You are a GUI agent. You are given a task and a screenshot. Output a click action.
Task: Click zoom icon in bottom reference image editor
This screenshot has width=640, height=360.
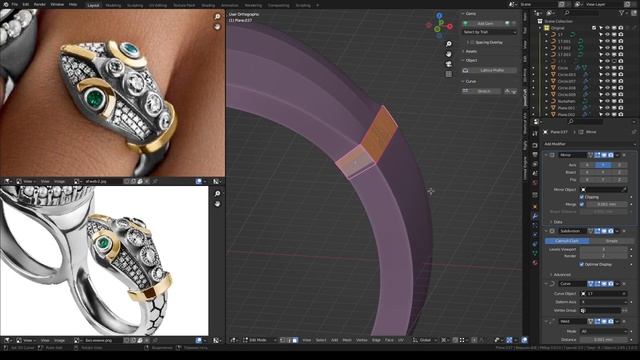pos(218,193)
